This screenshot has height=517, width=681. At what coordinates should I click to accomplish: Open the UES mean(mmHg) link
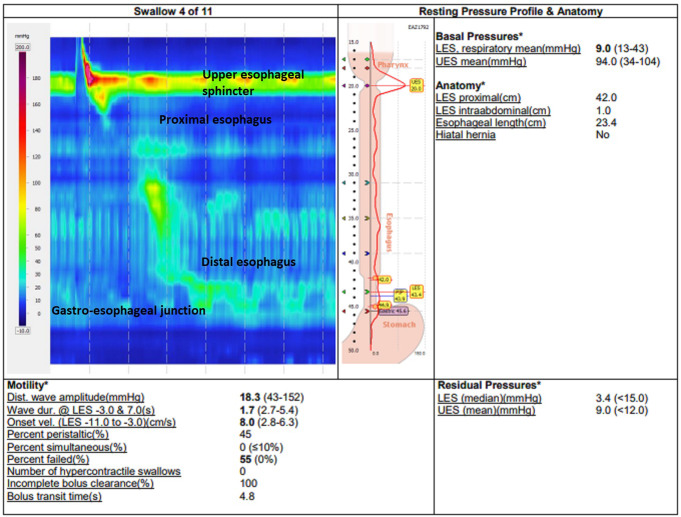pyautogui.click(x=481, y=62)
